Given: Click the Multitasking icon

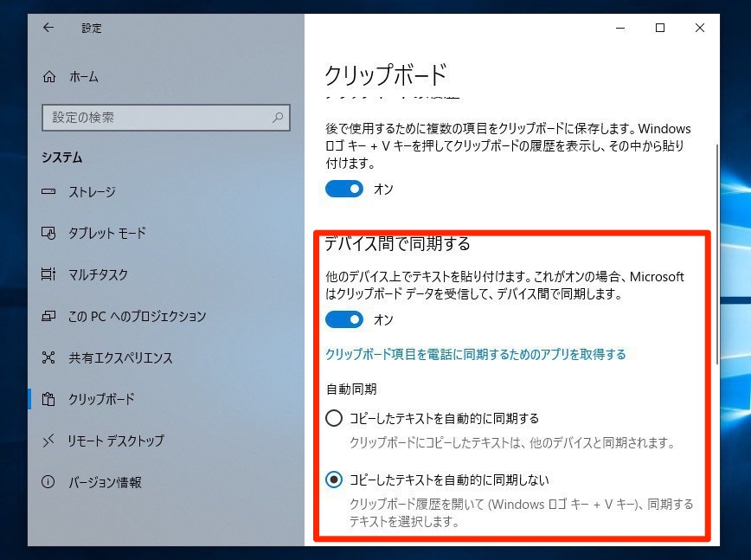Looking at the screenshot, I should coord(48,274).
